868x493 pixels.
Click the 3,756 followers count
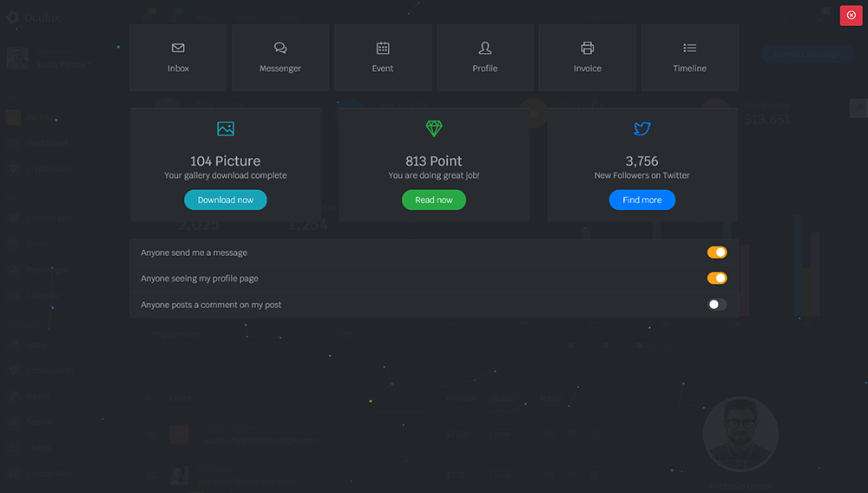coord(642,161)
